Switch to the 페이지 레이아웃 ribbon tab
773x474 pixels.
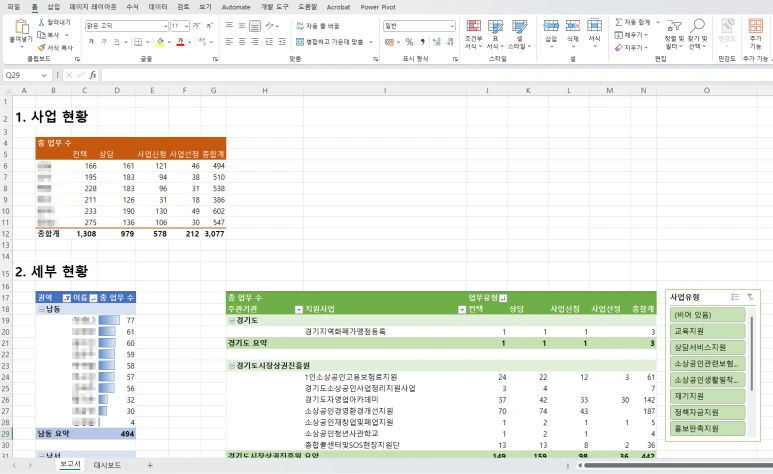(x=93, y=7)
